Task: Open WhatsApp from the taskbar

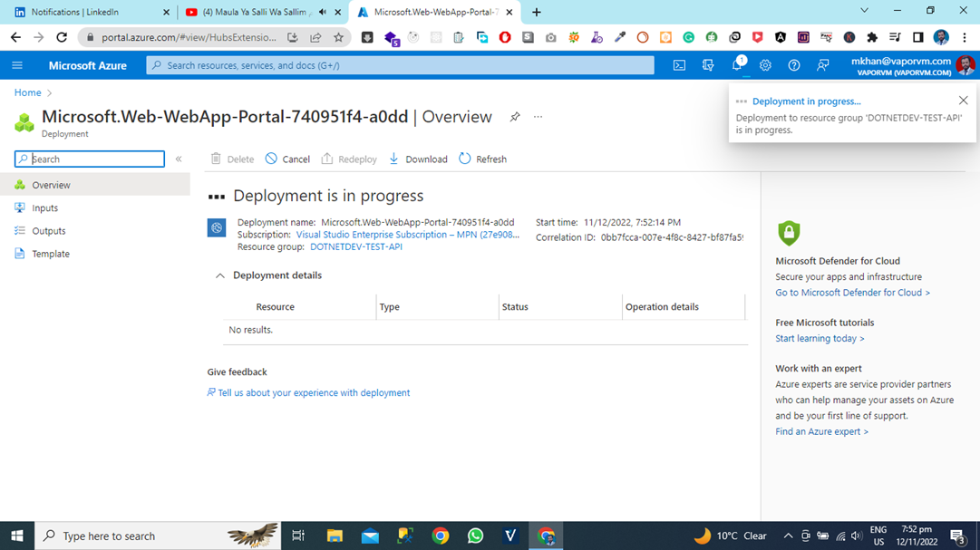Action: 475,536
